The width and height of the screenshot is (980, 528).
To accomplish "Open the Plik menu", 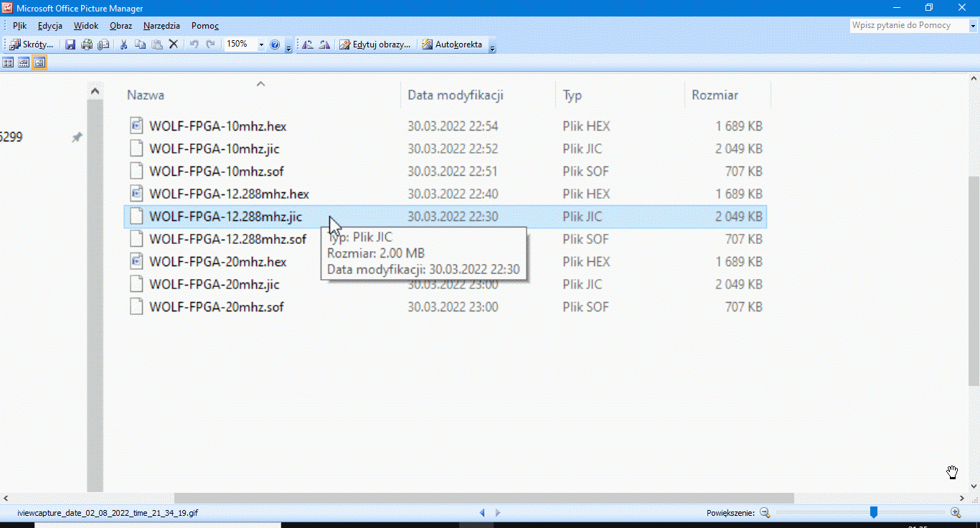I will pos(19,26).
